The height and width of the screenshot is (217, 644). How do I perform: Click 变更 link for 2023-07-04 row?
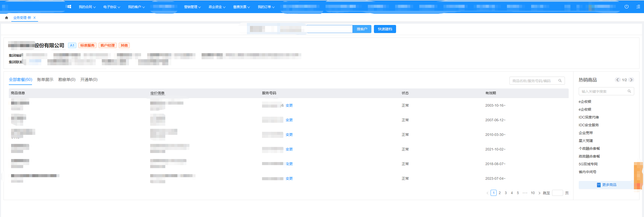pos(289,178)
